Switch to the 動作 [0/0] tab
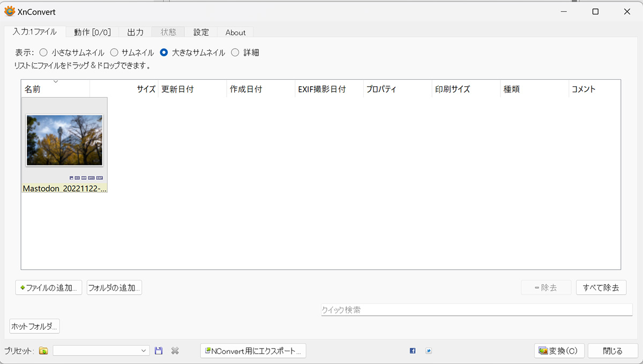The image size is (643, 364). click(x=92, y=32)
